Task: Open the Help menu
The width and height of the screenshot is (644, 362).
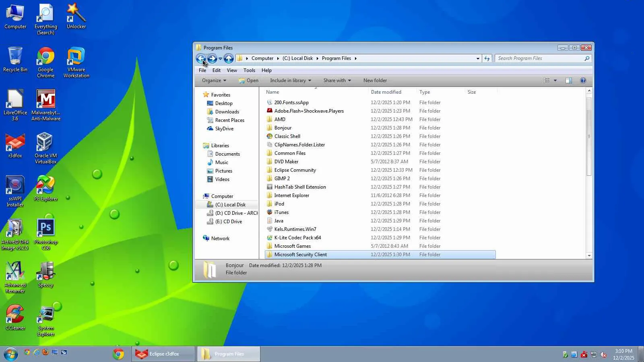Action: [266, 70]
